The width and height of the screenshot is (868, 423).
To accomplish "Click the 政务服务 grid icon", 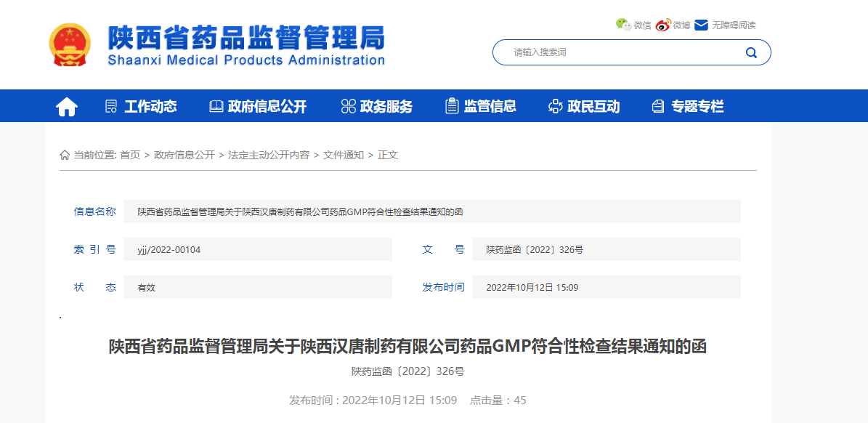I will [348, 106].
